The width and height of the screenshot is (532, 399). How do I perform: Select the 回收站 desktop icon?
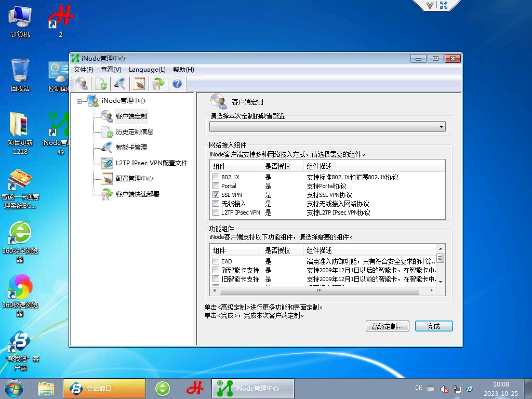tap(20, 75)
